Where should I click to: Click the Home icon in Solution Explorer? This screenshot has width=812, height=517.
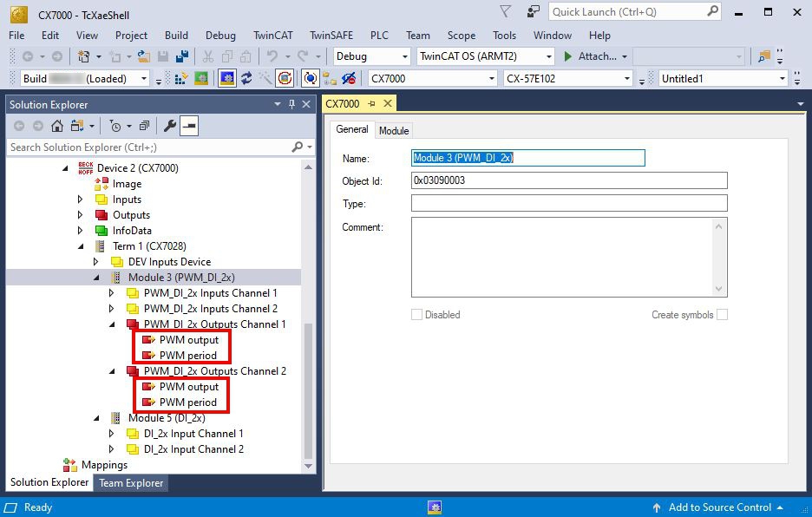(x=57, y=126)
